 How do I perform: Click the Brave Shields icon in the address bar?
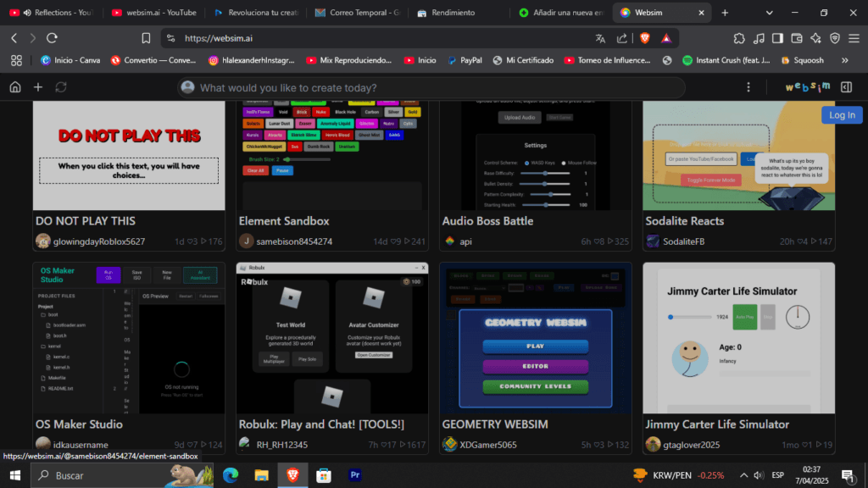pos(645,38)
